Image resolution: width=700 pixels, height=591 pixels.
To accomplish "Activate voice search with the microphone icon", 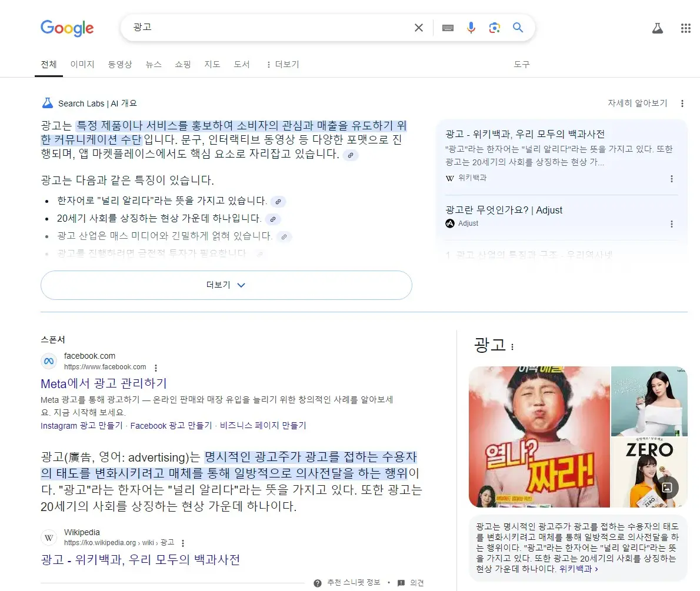I will (x=471, y=27).
